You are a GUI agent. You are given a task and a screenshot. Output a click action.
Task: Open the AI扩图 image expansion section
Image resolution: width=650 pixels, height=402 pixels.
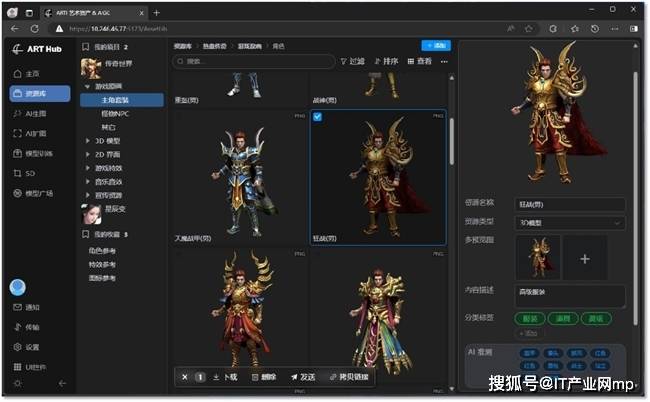coord(30,133)
